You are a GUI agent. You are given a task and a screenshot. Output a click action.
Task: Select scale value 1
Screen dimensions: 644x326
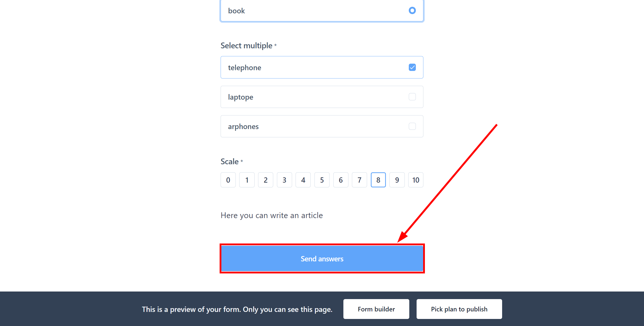(247, 180)
